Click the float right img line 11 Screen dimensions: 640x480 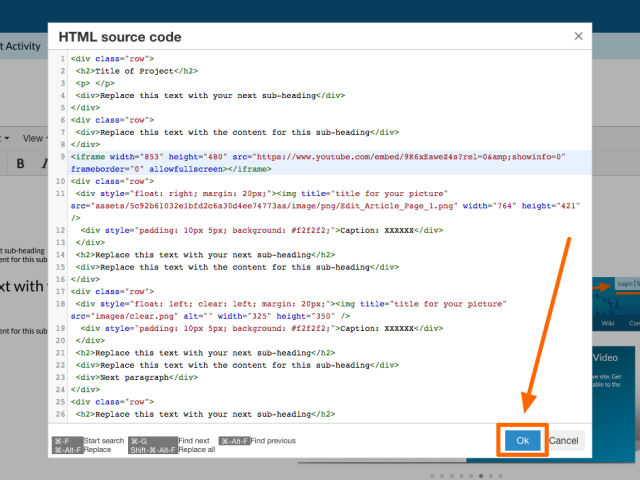(x=262, y=193)
